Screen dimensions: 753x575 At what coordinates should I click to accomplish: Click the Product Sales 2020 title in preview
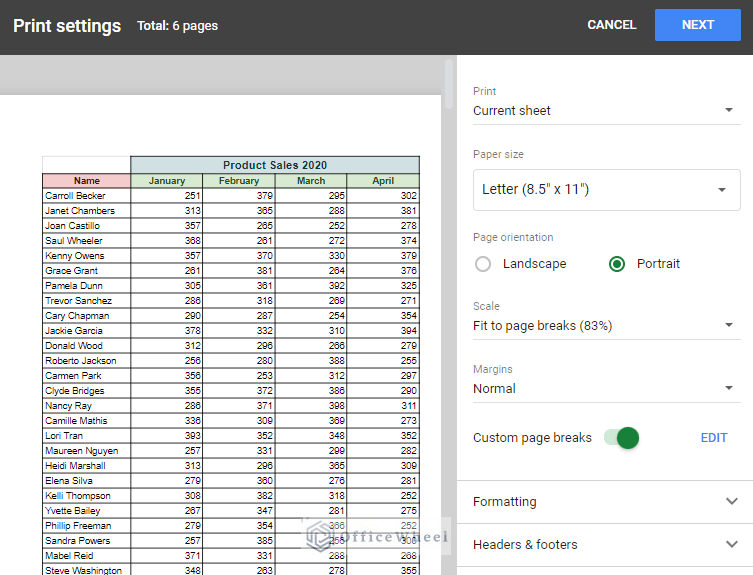[x=275, y=165]
